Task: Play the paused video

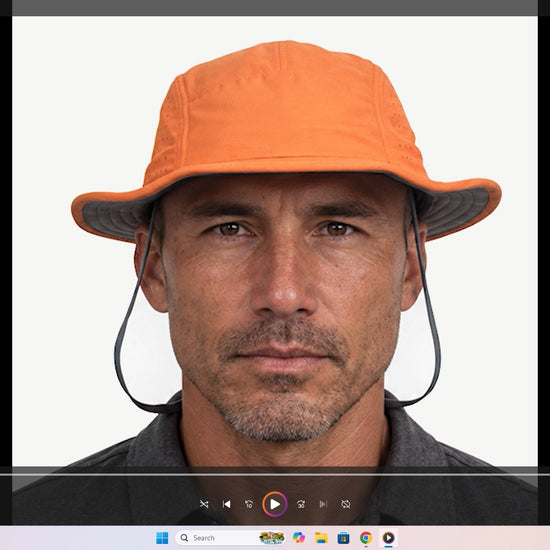Action: tap(275, 504)
